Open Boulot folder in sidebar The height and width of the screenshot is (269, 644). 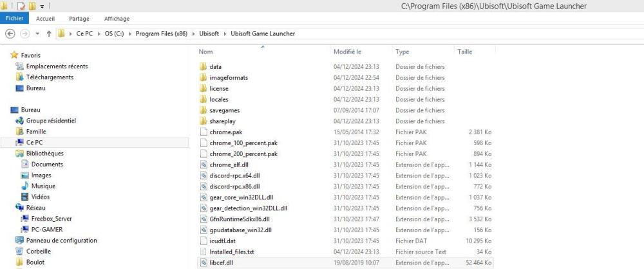(x=35, y=262)
